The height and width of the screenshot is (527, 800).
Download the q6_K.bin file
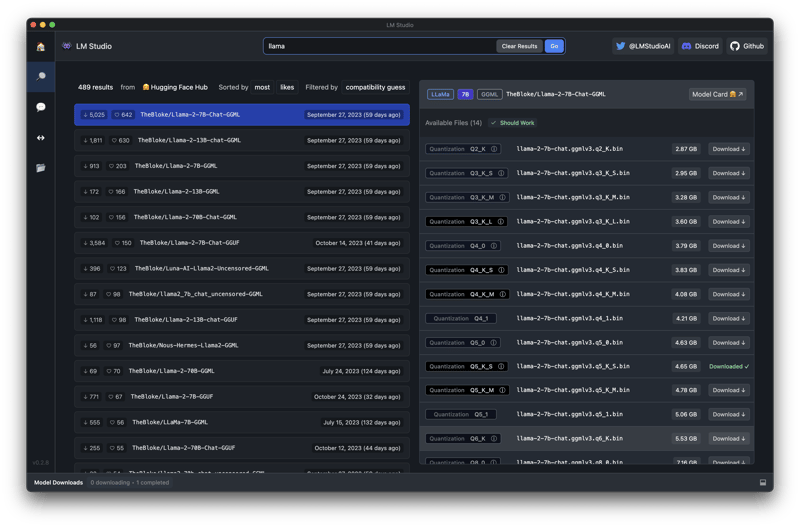[729, 439]
